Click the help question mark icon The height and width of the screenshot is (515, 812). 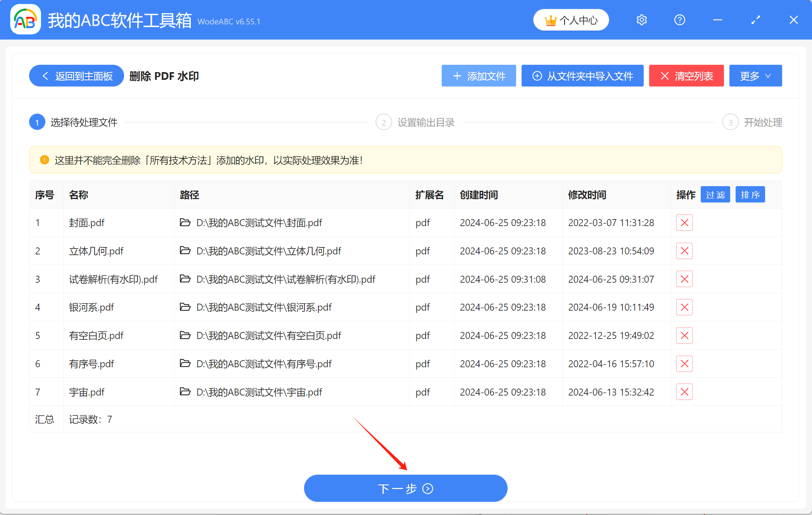click(679, 20)
